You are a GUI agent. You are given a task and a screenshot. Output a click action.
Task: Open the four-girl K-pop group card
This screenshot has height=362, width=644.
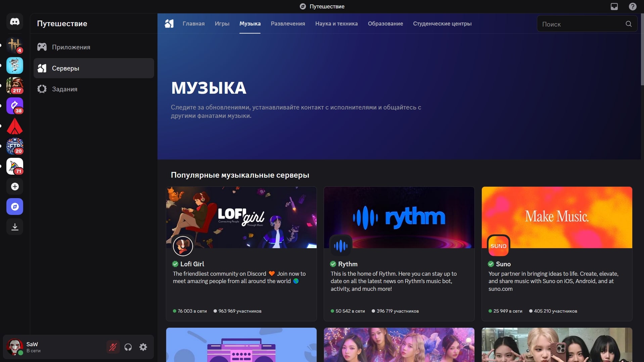pos(399,345)
